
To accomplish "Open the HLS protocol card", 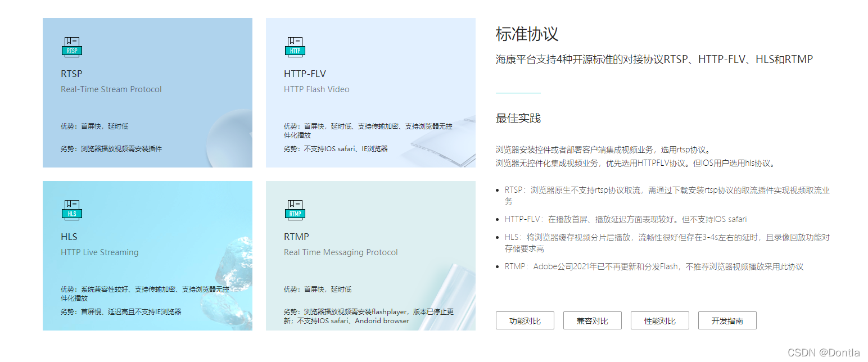I will [x=147, y=256].
